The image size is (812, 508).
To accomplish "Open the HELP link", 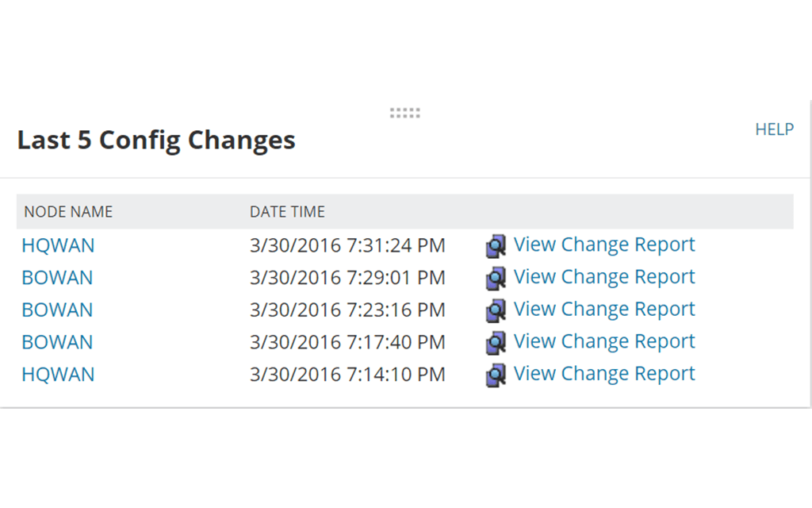I will point(774,129).
